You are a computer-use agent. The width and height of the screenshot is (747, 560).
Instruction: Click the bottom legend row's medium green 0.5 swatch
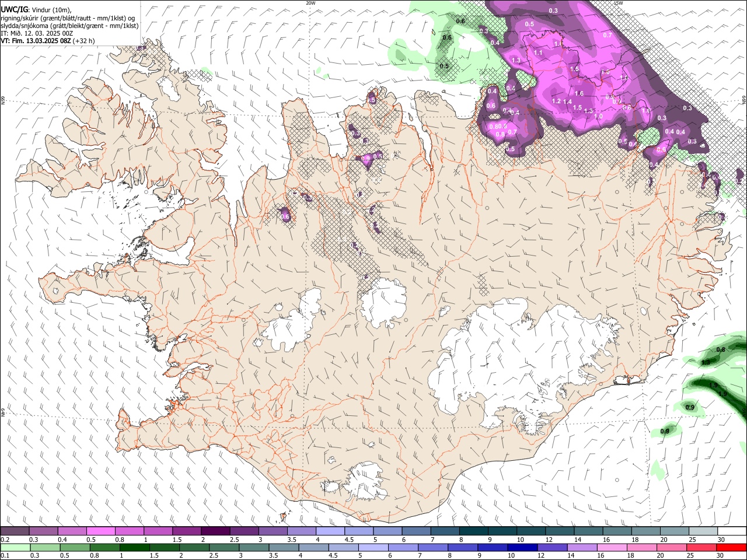pyautogui.click(x=75, y=547)
